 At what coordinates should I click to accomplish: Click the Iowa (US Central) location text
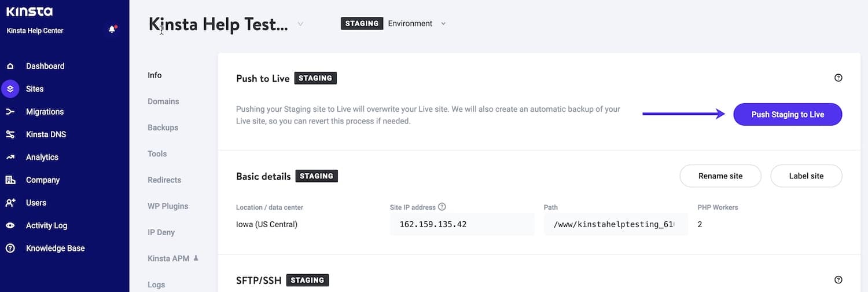[267, 224]
